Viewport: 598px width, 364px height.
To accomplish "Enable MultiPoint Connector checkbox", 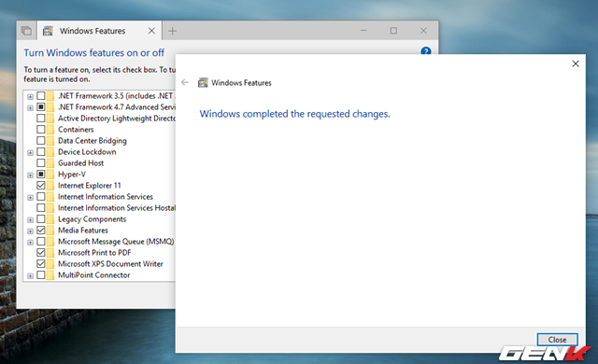I will pos(41,275).
